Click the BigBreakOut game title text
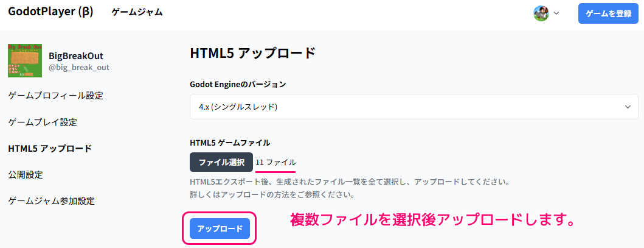644x248 pixels. [76, 56]
